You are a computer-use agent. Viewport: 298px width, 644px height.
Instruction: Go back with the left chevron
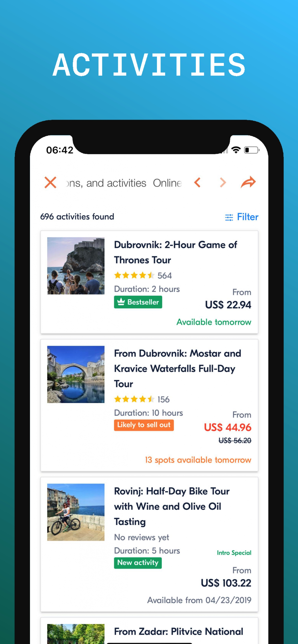(x=197, y=183)
